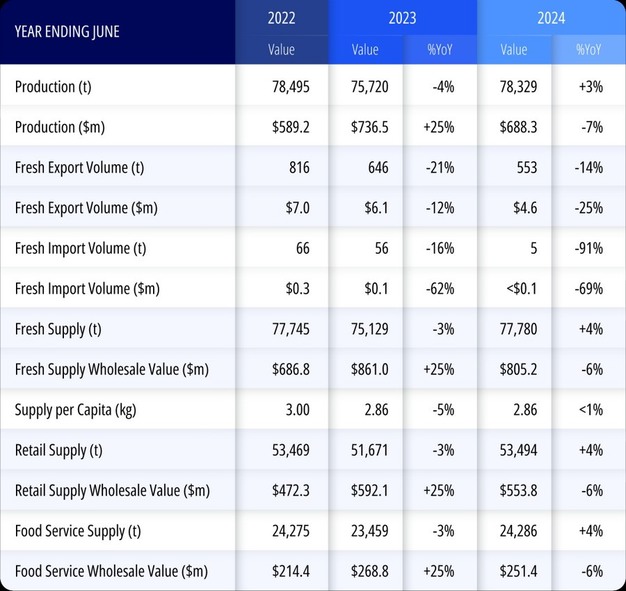
Task: Select the 3.00 supply per capita cell
Action: 295,410
